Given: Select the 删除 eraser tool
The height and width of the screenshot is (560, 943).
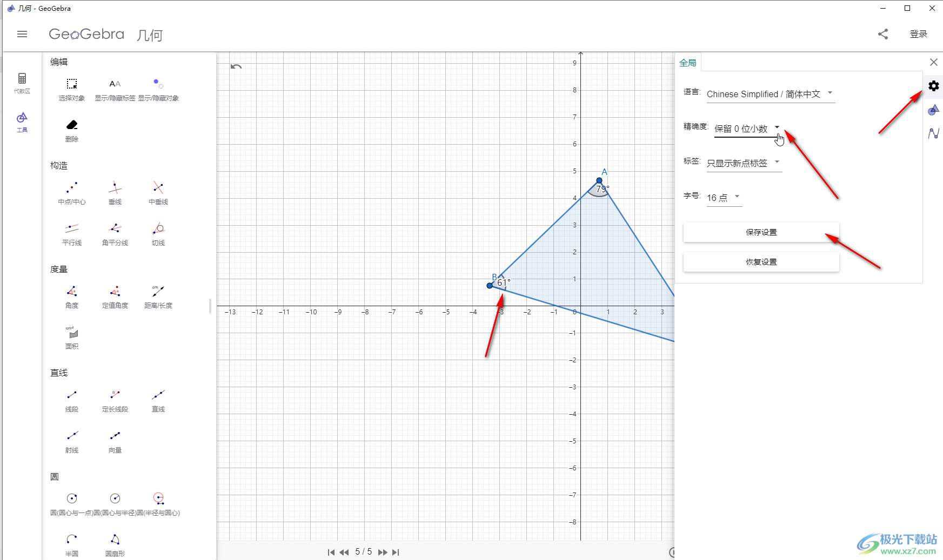Looking at the screenshot, I should click(72, 131).
